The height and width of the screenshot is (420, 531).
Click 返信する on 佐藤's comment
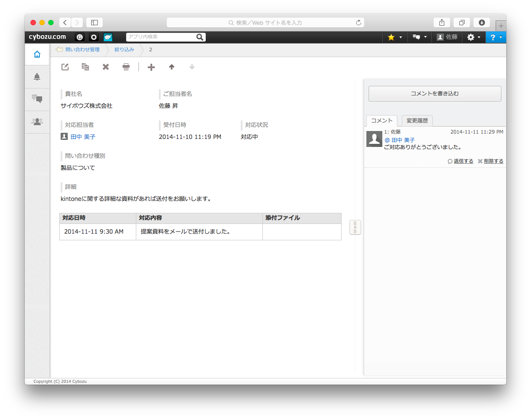[x=463, y=161]
